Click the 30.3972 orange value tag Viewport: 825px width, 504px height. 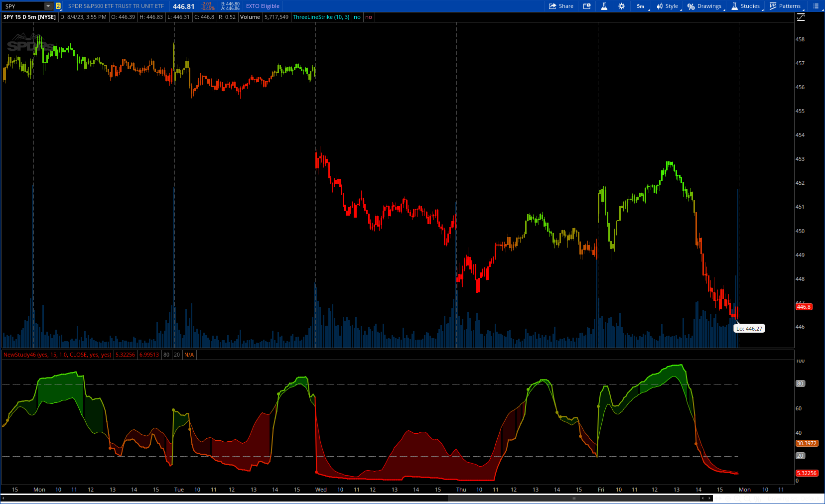pos(807,443)
